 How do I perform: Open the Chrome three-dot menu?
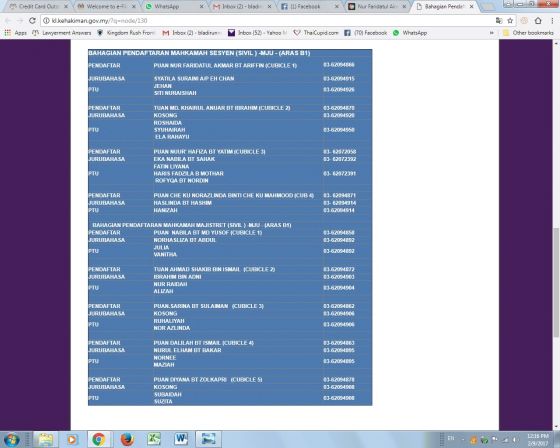click(x=552, y=21)
